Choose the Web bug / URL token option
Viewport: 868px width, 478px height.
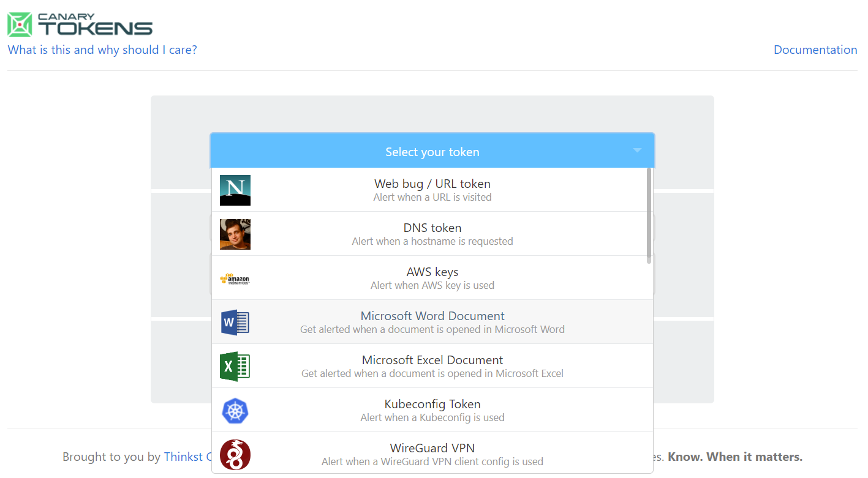pyautogui.click(x=432, y=190)
